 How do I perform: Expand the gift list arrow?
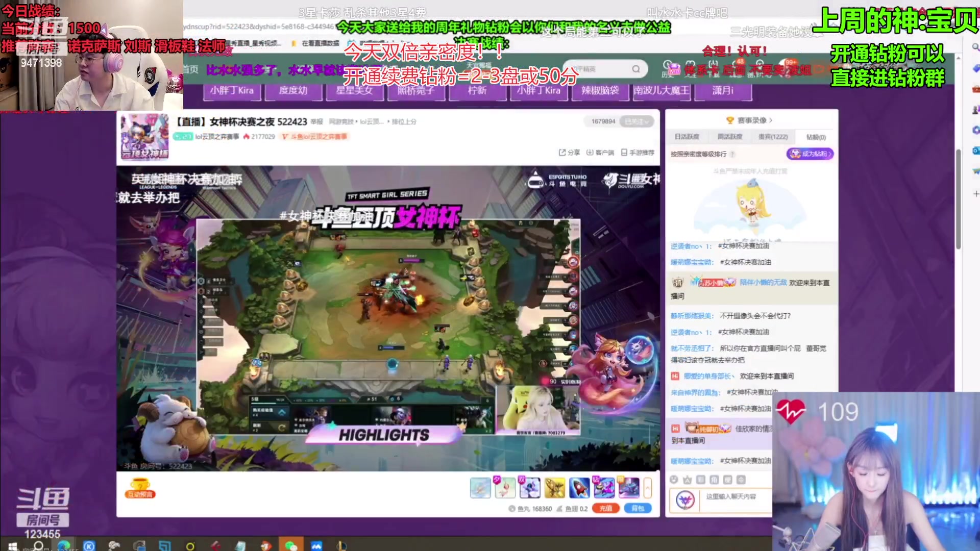[x=648, y=488]
